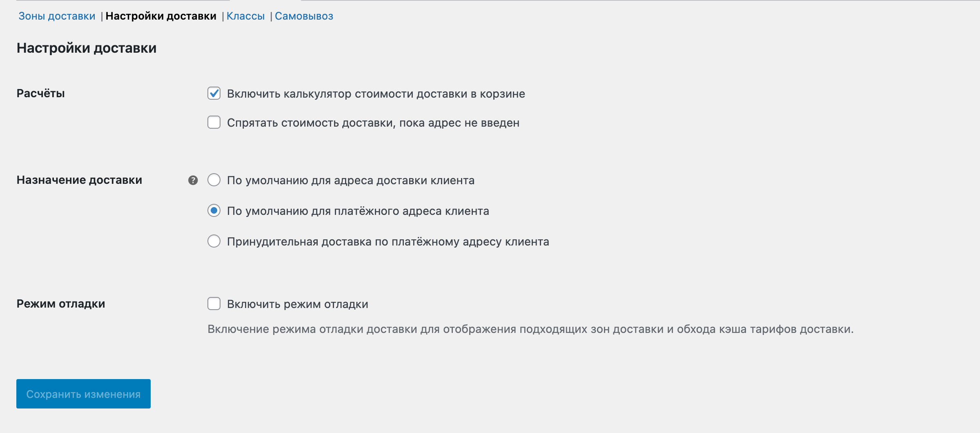Tick the Включить режим отладки checkbox
Viewport: 980px width, 433px height.
pos(214,304)
